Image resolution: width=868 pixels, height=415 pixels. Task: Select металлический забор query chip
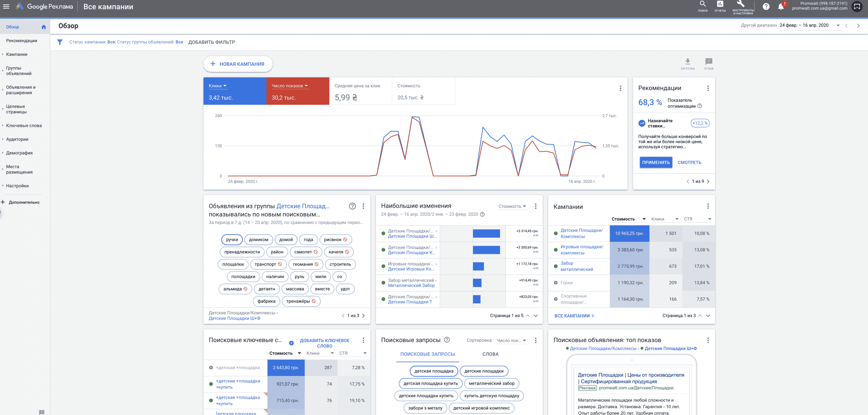coord(491,383)
